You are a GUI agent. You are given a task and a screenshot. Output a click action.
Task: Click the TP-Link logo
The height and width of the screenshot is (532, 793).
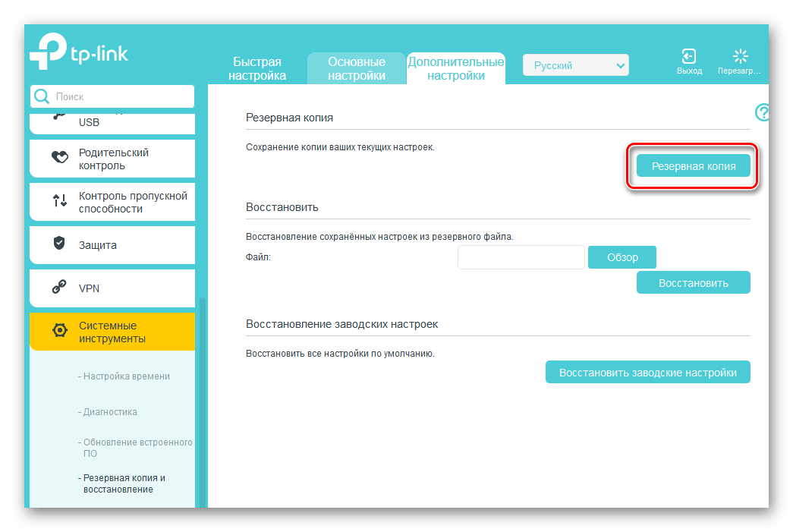coord(78,55)
